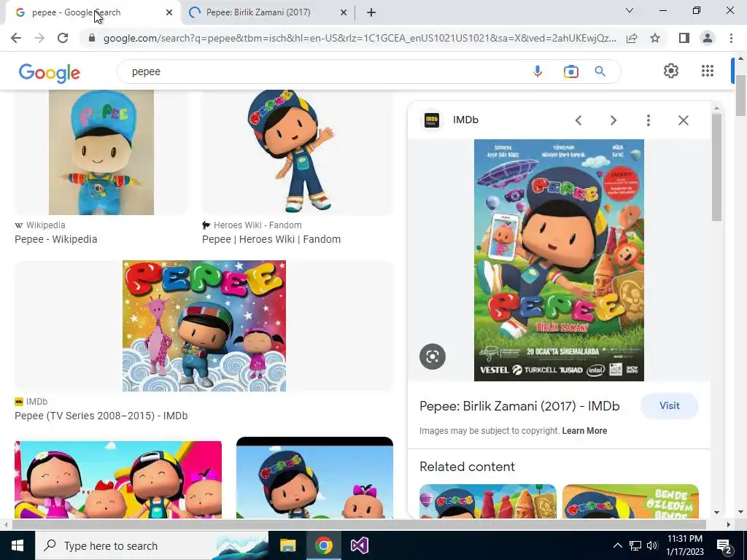Click the preview panel scroll down arrow

[716, 513]
